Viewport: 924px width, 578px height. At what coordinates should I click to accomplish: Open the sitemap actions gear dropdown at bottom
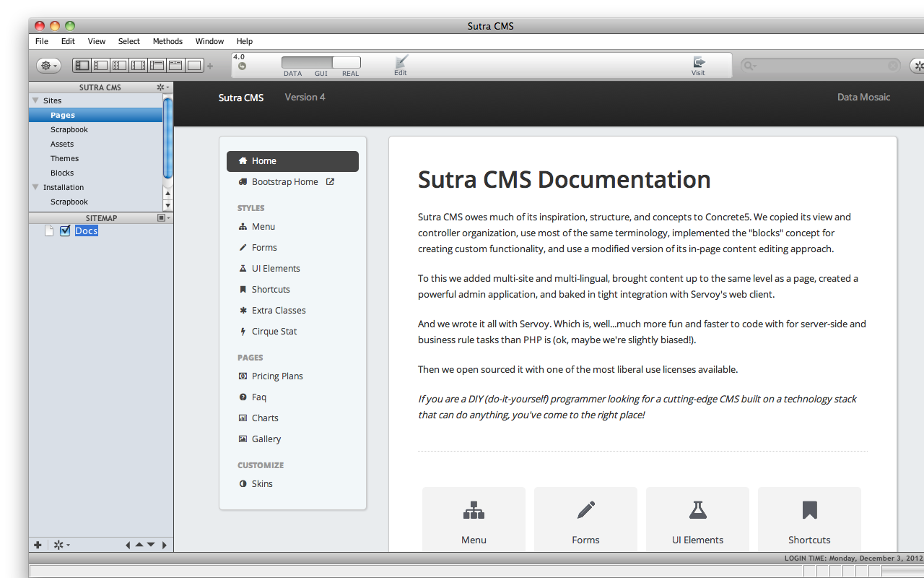61,545
